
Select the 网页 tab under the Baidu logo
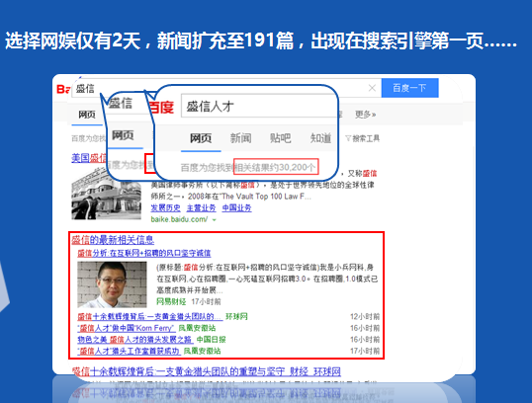87,115
